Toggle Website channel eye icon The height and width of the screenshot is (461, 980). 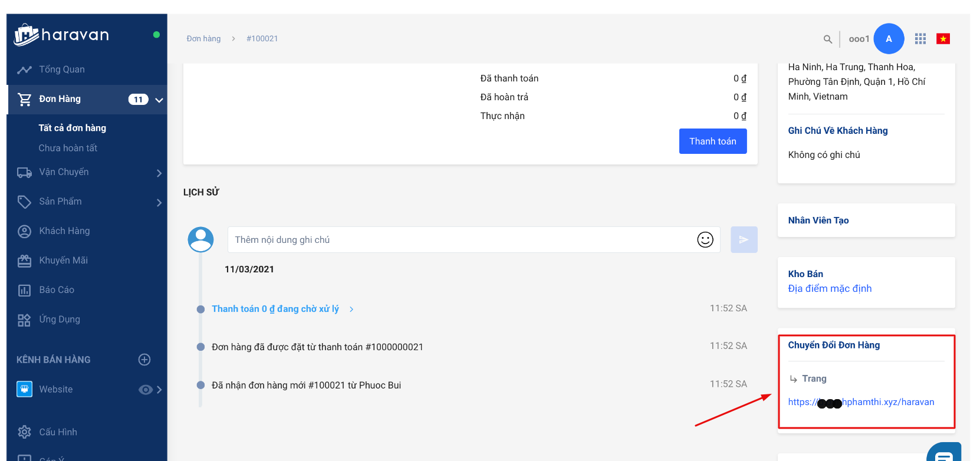click(145, 390)
